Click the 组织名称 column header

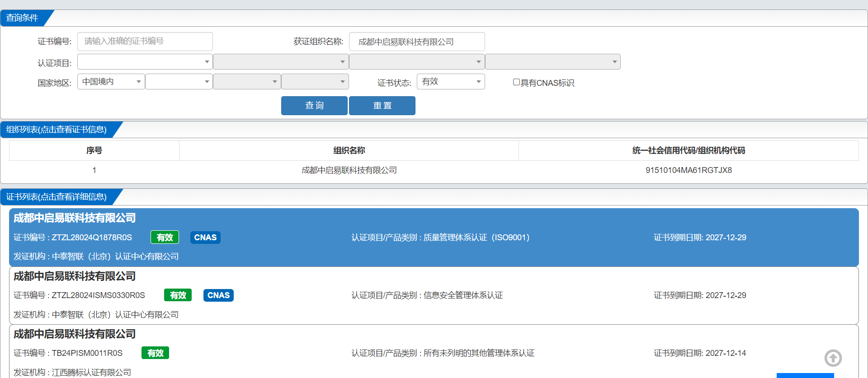349,150
